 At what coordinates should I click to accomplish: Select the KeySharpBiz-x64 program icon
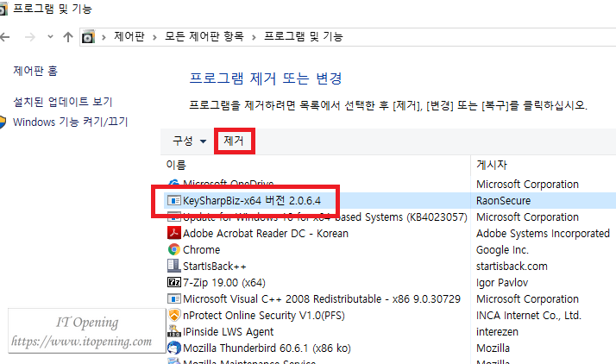coord(174,200)
